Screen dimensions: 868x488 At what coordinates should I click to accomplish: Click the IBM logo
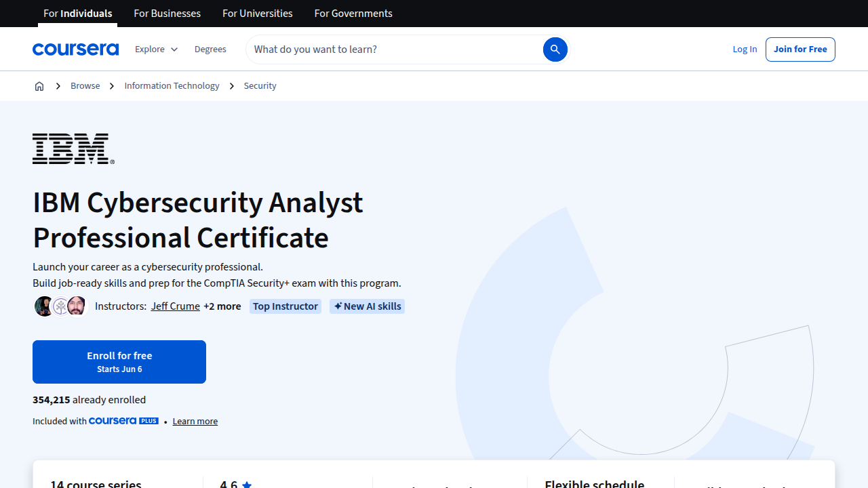click(73, 149)
